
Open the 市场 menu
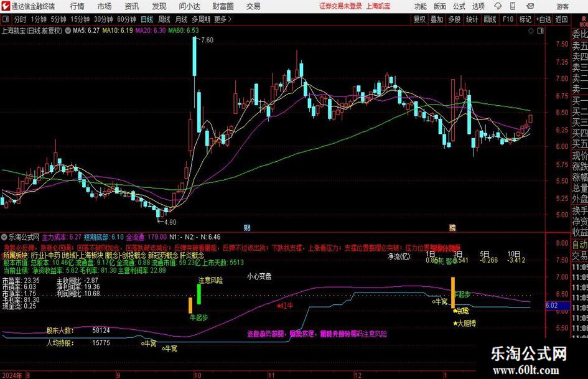pyautogui.click(x=105, y=6)
